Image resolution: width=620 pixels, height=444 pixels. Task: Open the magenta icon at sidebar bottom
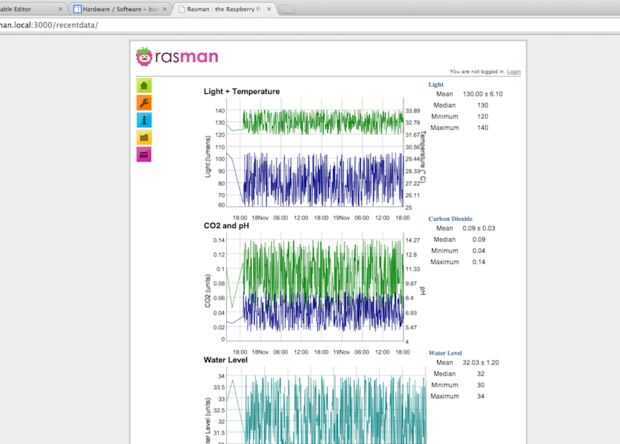144,155
